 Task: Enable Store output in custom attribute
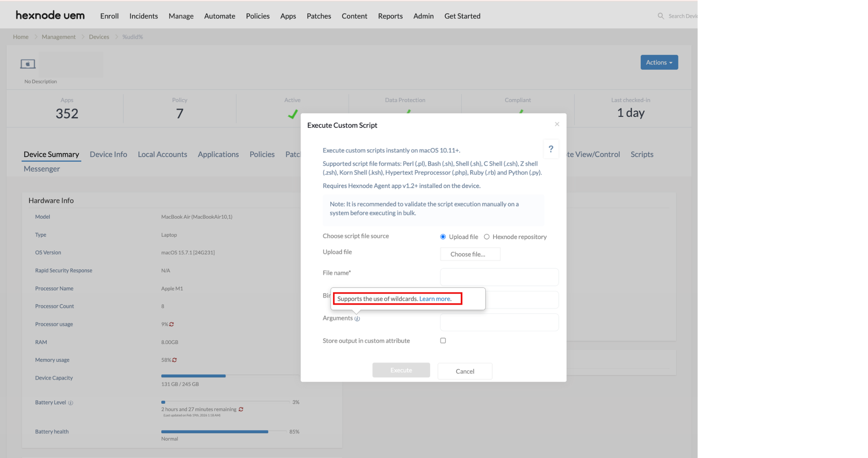pyautogui.click(x=443, y=341)
